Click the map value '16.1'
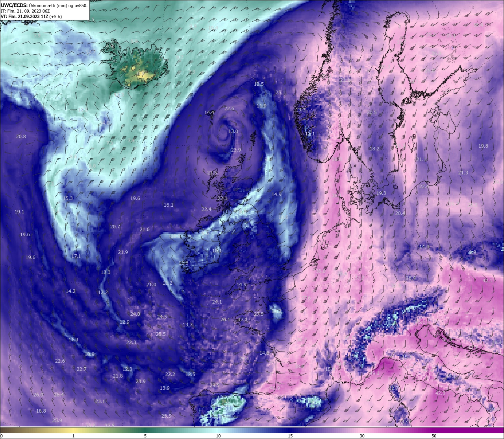The image size is (504, 439). [169, 205]
